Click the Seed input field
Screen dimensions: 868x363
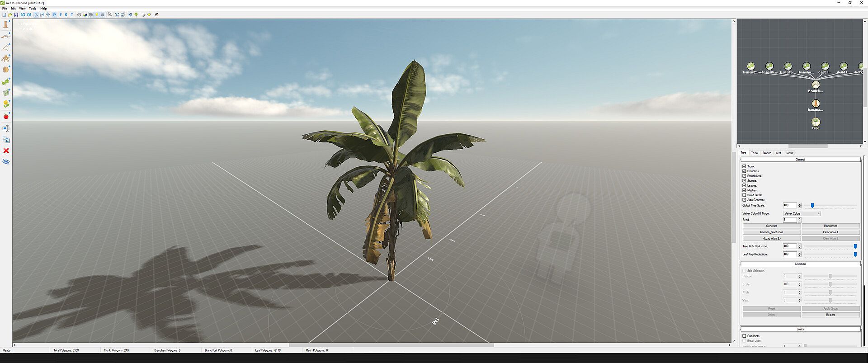[789, 220]
